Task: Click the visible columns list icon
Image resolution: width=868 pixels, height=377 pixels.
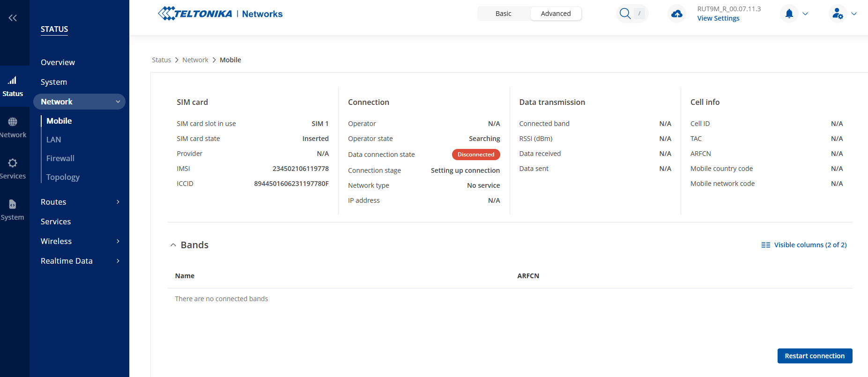Action: [x=766, y=245]
